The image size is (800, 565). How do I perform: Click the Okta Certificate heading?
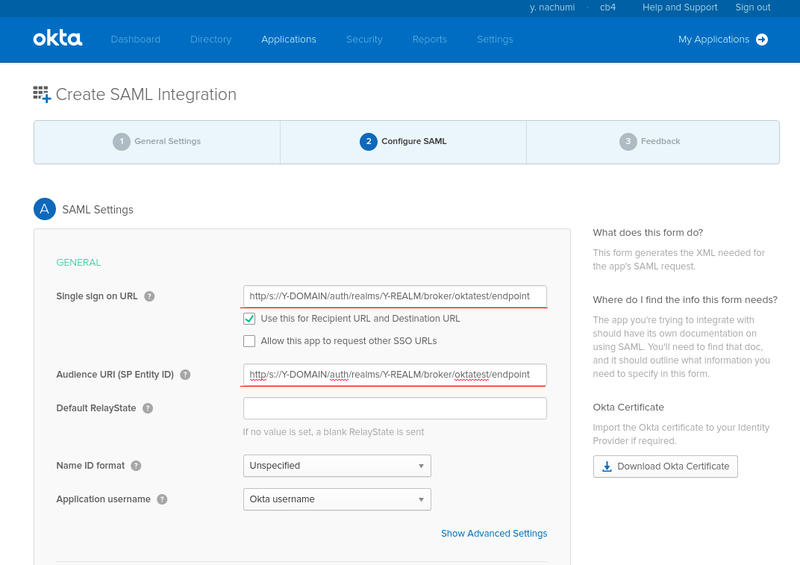click(x=629, y=407)
